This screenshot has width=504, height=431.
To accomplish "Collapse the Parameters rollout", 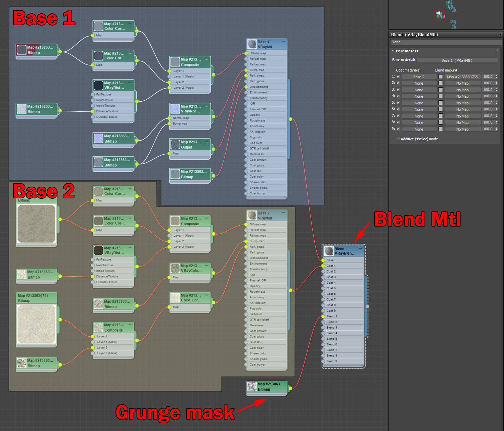I will coord(393,51).
